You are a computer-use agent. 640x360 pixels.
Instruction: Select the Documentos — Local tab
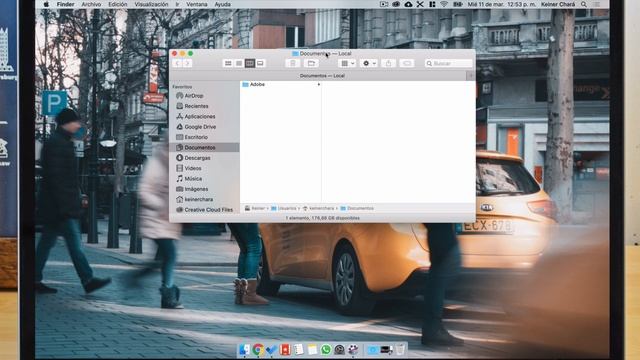322,76
